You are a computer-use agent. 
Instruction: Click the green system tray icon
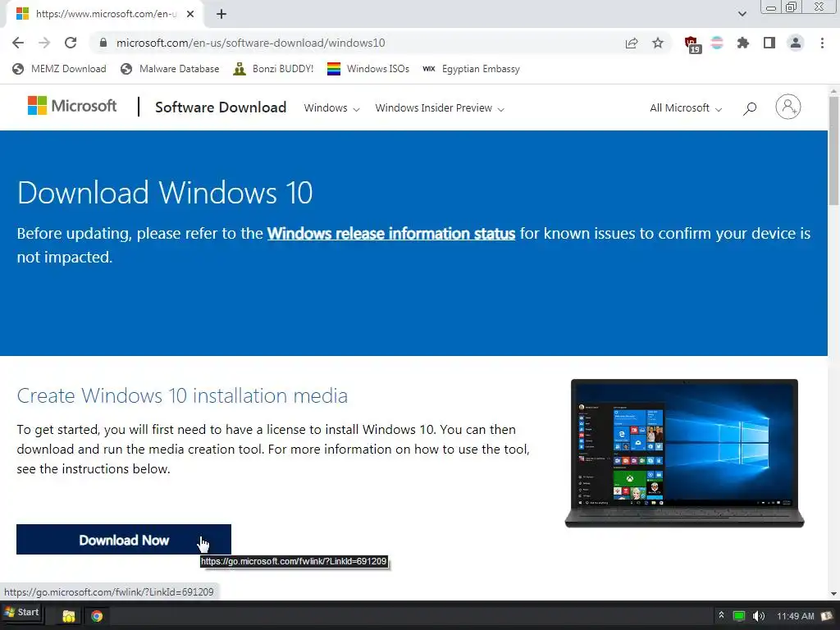point(739,616)
